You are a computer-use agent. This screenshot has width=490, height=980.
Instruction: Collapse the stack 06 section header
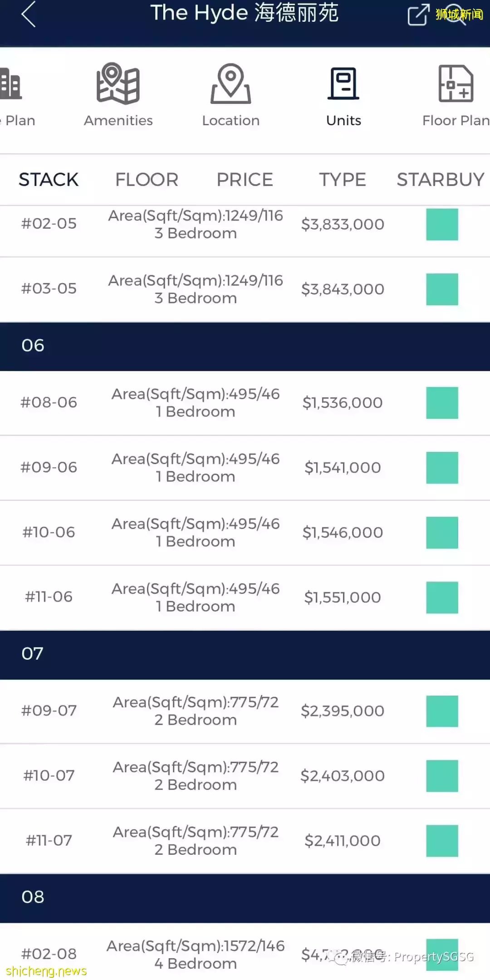[245, 346]
